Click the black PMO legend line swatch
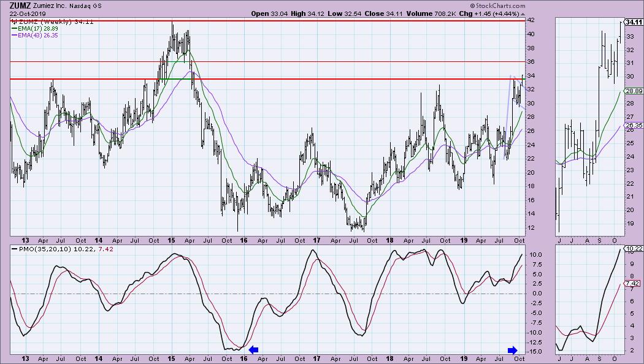The width and height of the screenshot is (644, 364). point(14,249)
